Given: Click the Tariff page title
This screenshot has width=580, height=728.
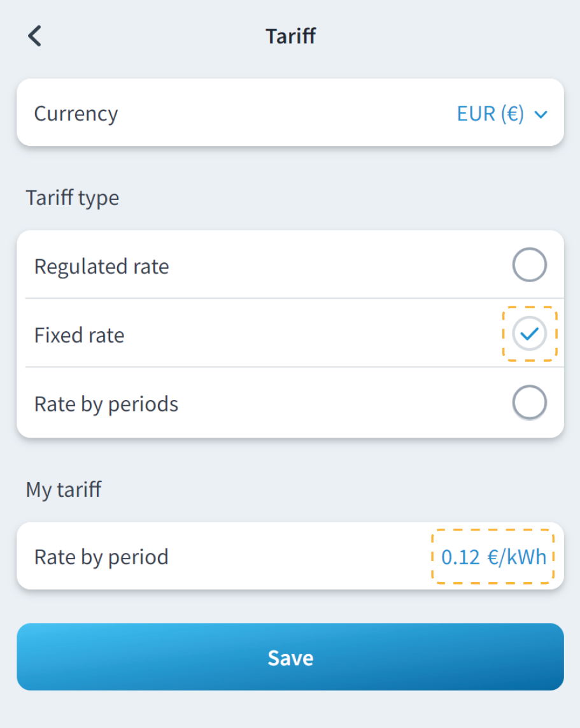Looking at the screenshot, I should pos(290,36).
